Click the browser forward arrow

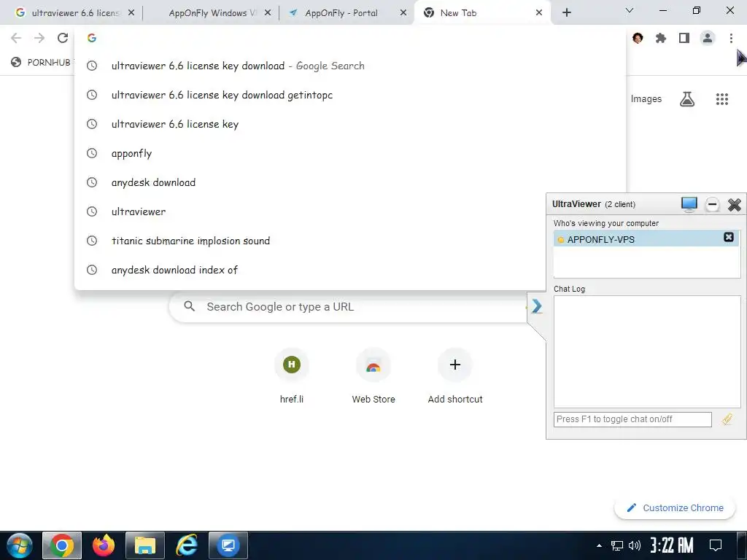(39, 38)
